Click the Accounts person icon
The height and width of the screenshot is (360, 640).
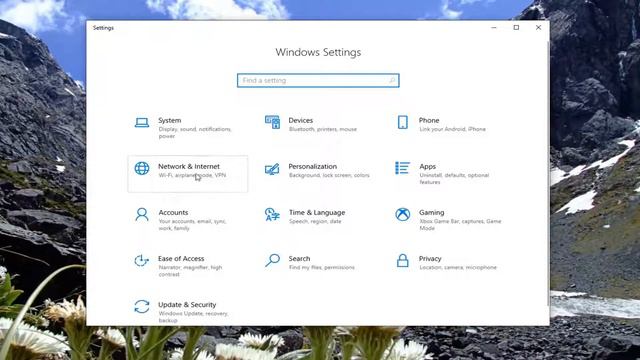[142, 215]
